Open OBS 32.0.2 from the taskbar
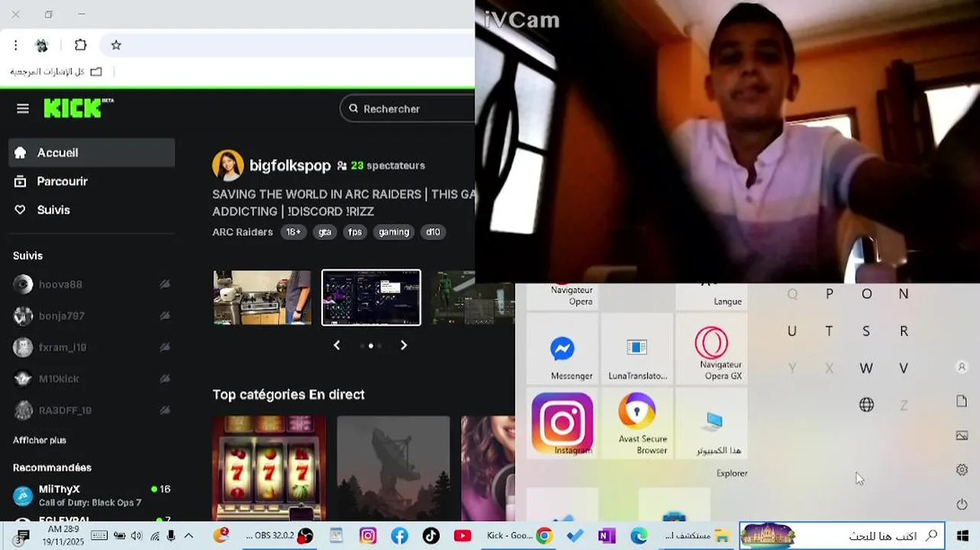 tap(280, 536)
